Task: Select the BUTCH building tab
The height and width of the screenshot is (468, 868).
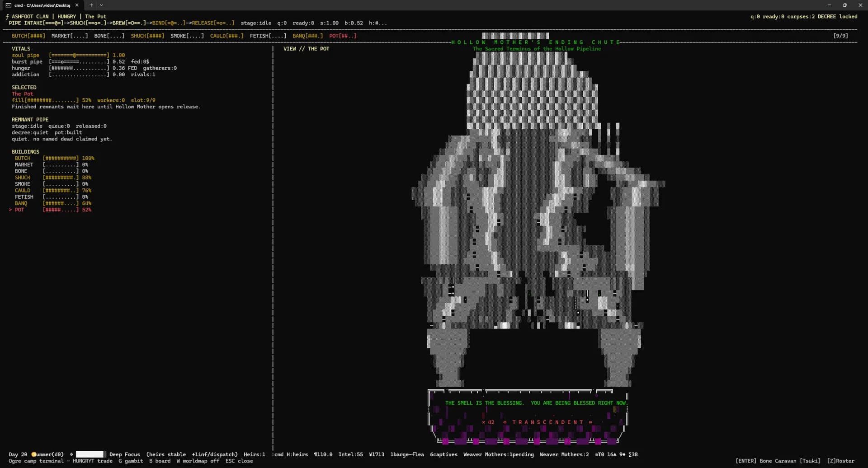Action: pos(28,36)
